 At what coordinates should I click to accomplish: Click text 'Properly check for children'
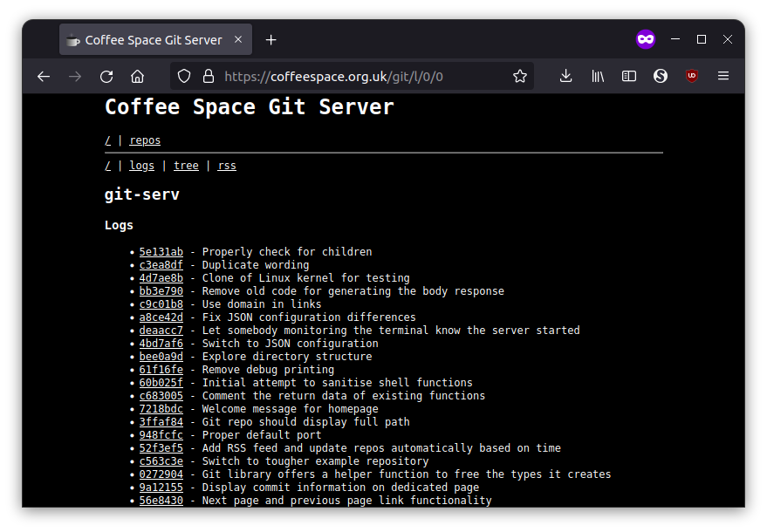(x=287, y=252)
